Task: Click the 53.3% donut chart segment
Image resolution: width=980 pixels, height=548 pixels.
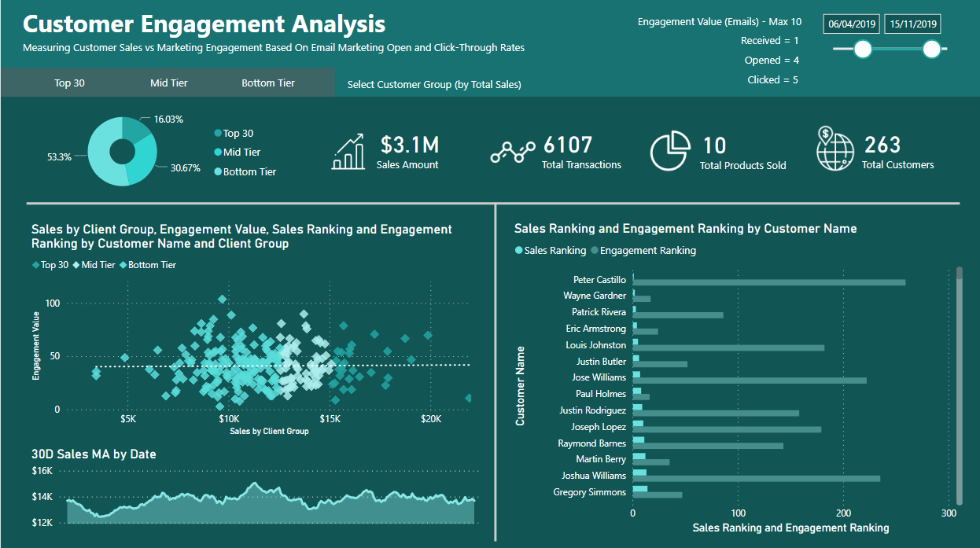Action: point(103,161)
